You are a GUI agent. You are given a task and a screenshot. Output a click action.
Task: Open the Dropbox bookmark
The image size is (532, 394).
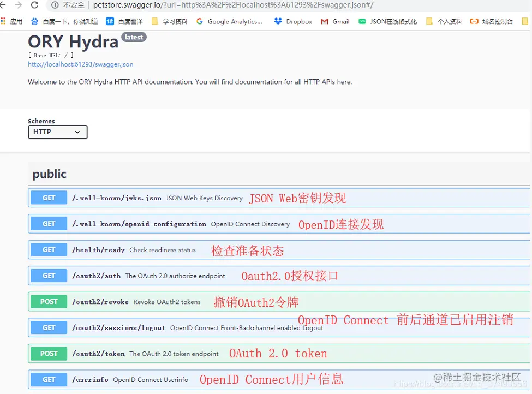click(293, 21)
